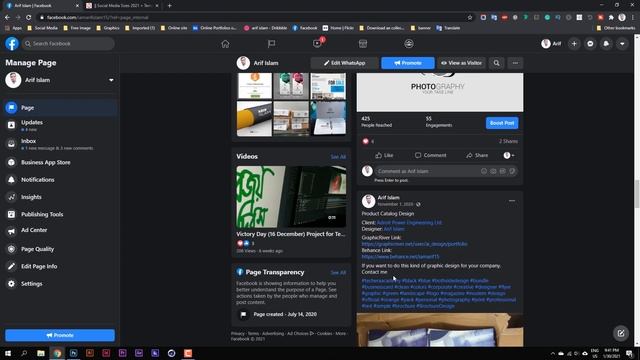Click the Boost Post button
640x360 pixels.
502,123
